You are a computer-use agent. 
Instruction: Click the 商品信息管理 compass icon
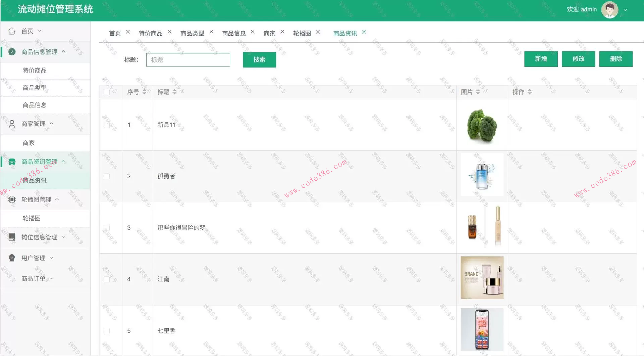click(x=12, y=52)
